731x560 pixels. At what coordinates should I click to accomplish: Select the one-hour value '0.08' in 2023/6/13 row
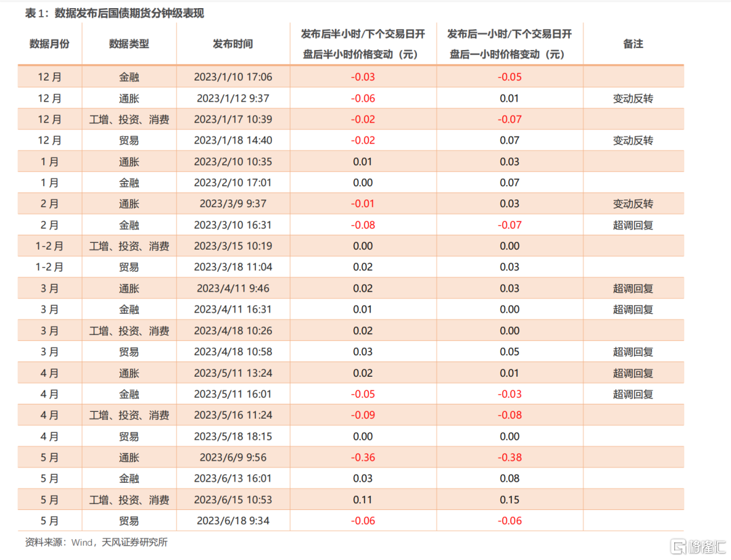509,478
